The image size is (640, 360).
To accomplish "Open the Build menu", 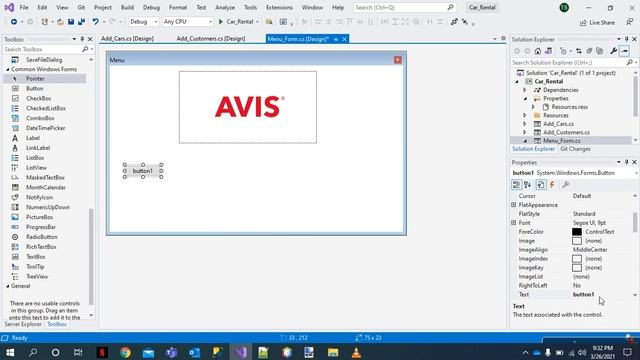I will coord(127,7).
